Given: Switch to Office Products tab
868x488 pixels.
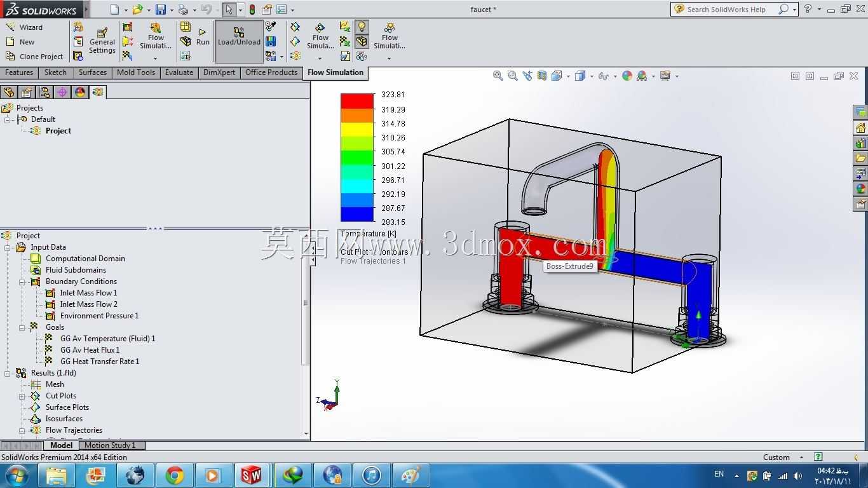Looking at the screenshot, I should 271,72.
